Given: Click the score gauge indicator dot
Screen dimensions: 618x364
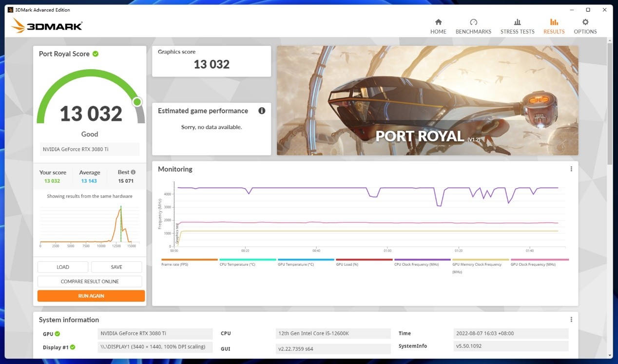Looking at the screenshot, I should tap(137, 102).
